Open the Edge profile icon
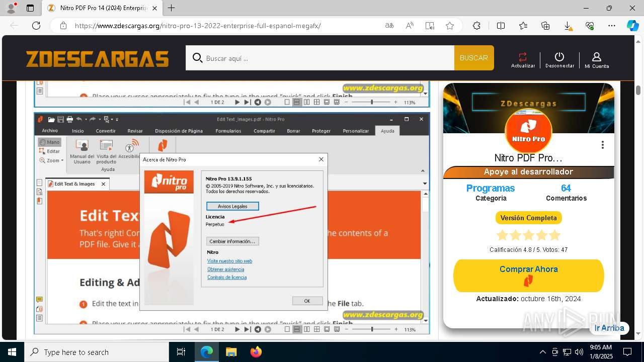This screenshot has width=644, height=362. pyautogui.click(x=11, y=8)
